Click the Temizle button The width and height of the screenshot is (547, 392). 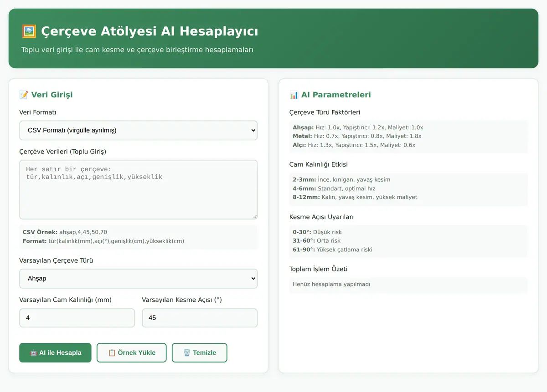click(200, 353)
